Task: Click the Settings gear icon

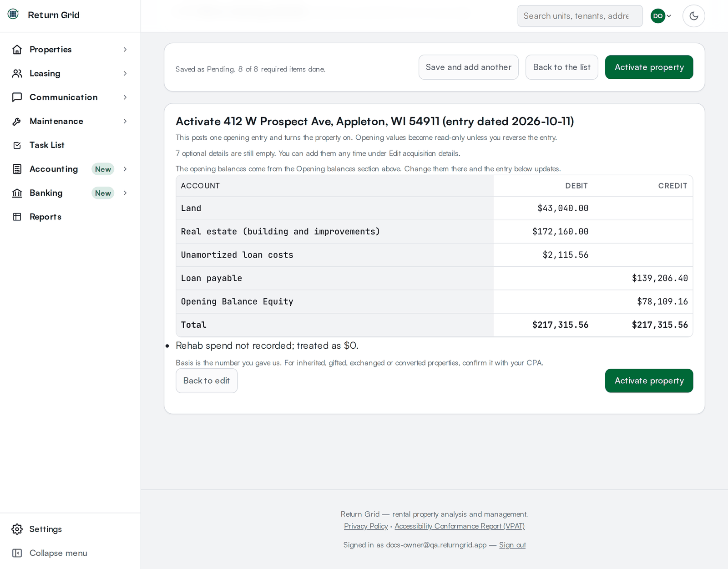Action: click(17, 529)
